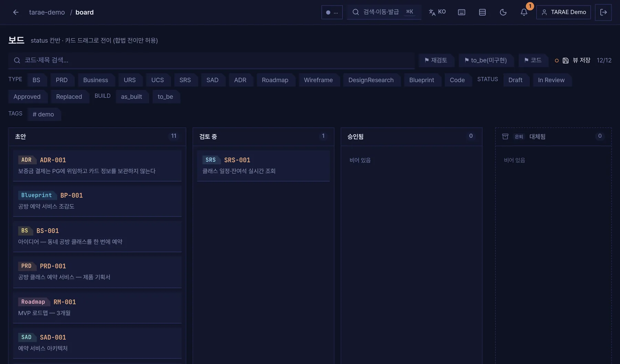This screenshot has height=364, width=620.
Task: Open the BP-001 blueprint card
Action: click(97, 201)
